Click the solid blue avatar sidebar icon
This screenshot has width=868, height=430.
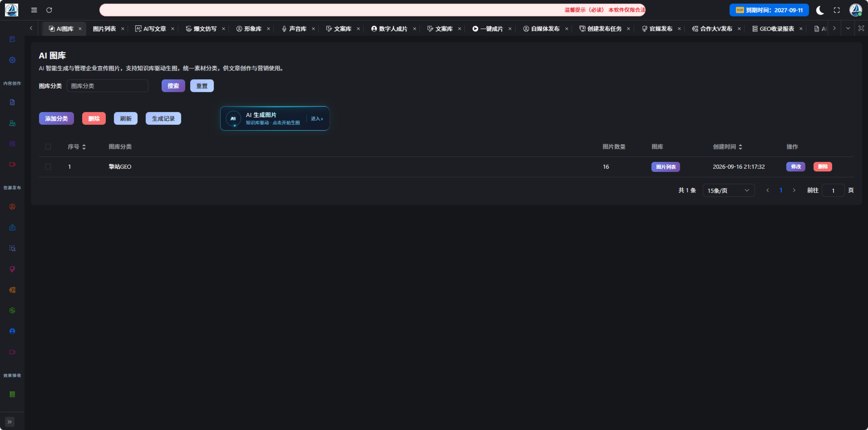pos(12,331)
